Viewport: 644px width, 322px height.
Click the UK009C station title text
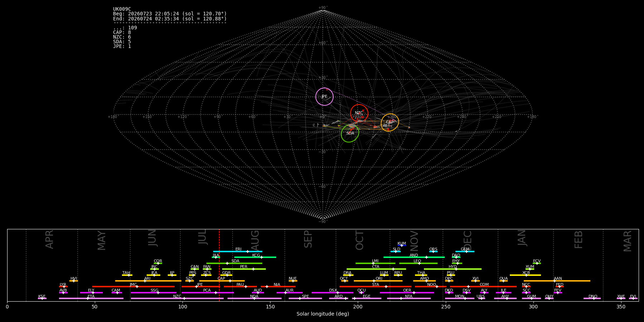click(122, 9)
